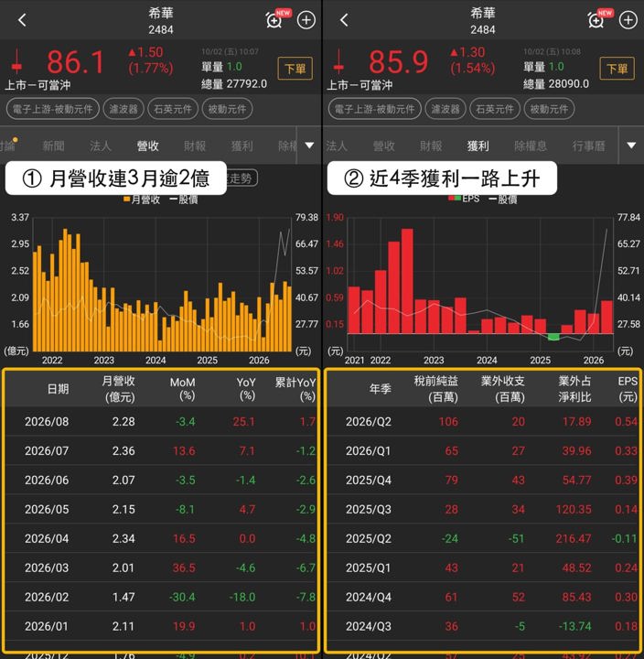Viewport: 644px width, 659px height.
Task: Open 2024/Q4 profit row
Action: (x=484, y=597)
